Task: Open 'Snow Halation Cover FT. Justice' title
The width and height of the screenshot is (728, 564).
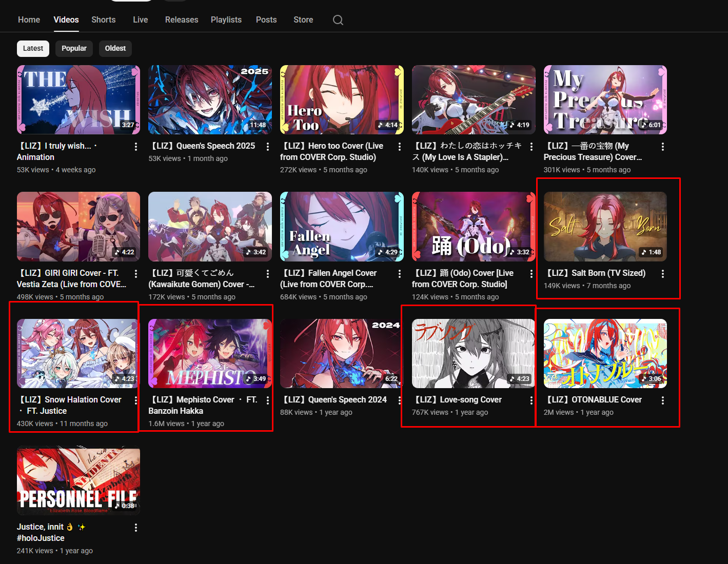Action: tap(69, 405)
